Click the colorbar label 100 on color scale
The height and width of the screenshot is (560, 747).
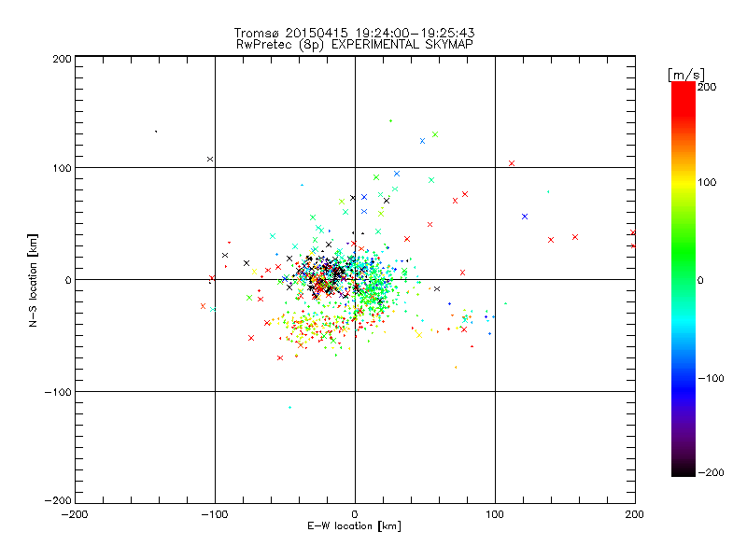coord(707,182)
